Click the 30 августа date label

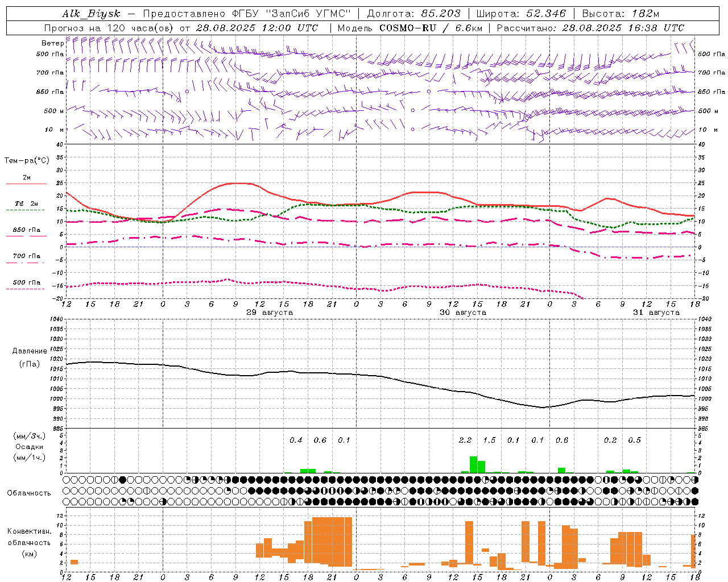click(463, 313)
